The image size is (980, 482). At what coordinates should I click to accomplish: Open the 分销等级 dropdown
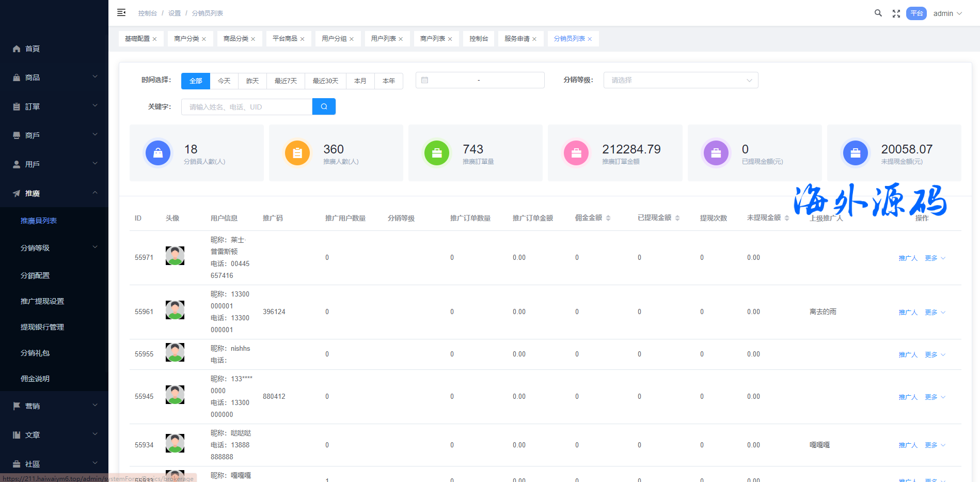pyautogui.click(x=681, y=80)
